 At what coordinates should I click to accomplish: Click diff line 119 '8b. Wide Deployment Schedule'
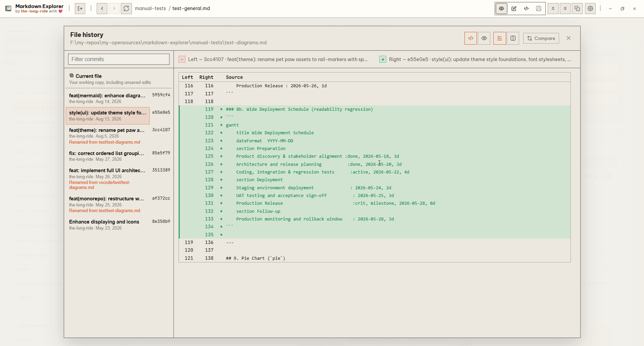coord(375,109)
